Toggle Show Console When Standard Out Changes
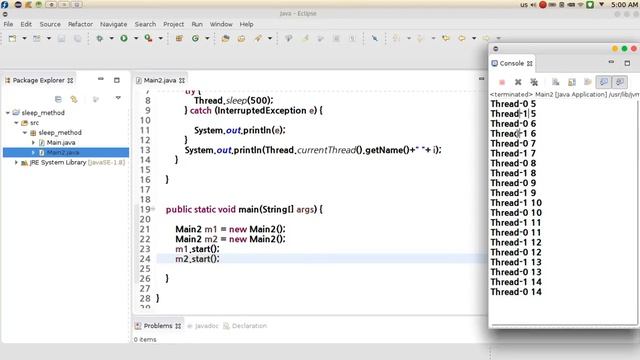 point(604,82)
